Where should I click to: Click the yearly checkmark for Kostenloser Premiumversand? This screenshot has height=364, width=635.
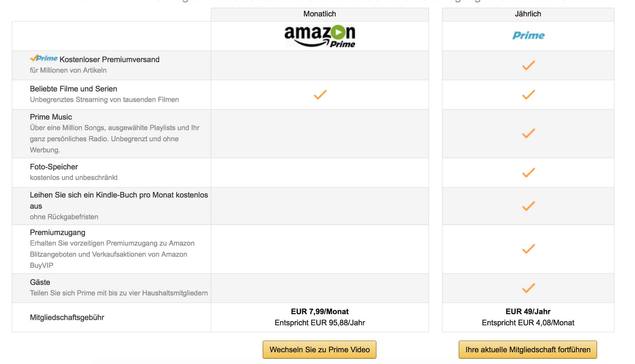(528, 65)
